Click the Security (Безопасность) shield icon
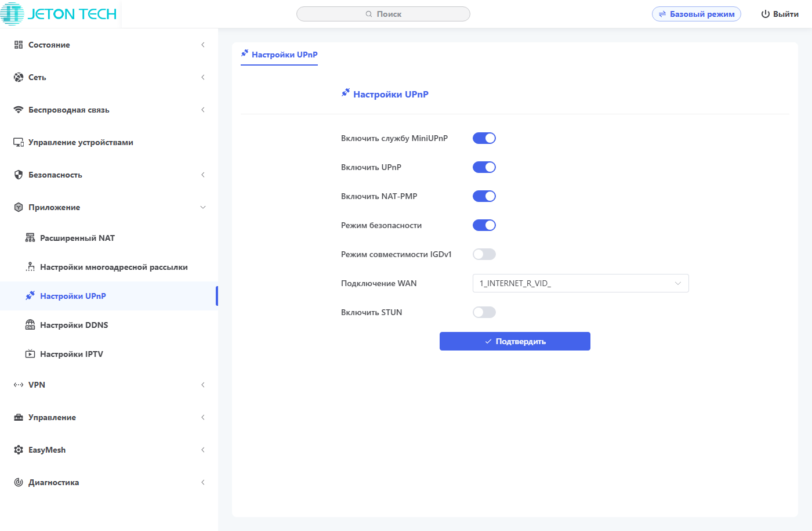The image size is (812, 531). tap(19, 175)
